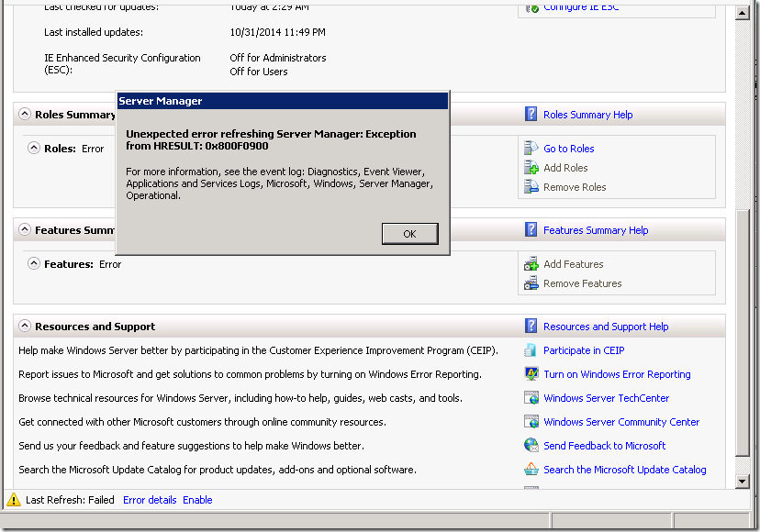This screenshot has height=532, width=760.
Task: Click the Windows Server TechCenter icon
Action: 531,398
